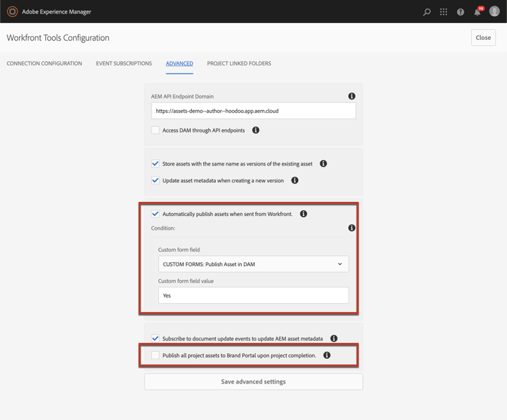Show info for Automatically publish assets option
The image size is (507, 420).
(x=304, y=213)
